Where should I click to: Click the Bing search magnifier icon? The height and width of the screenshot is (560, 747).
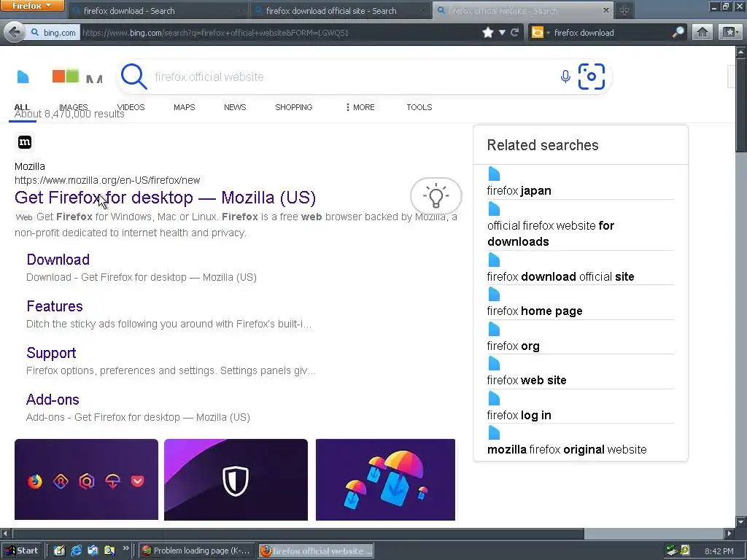(x=134, y=77)
